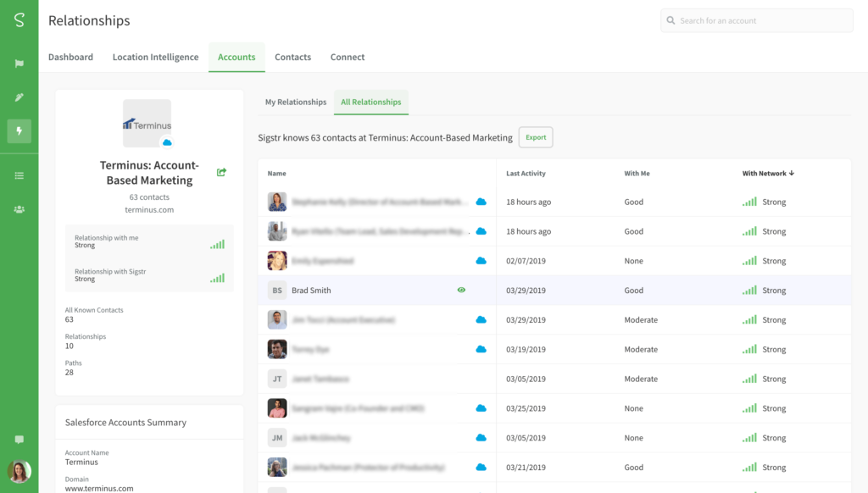Click the All Known Contacts value 63

(70, 319)
